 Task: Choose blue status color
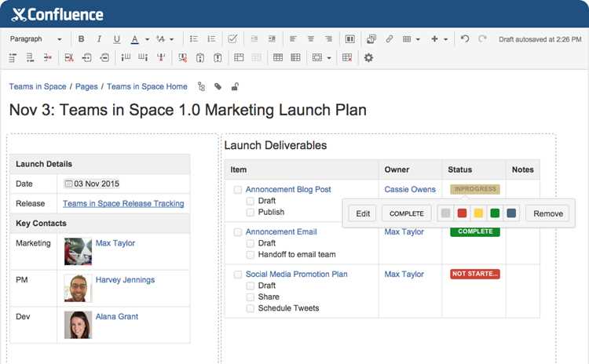(x=511, y=213)
